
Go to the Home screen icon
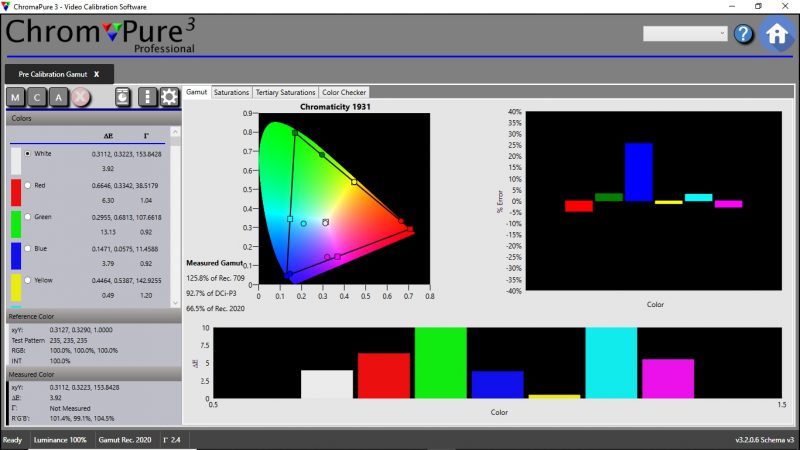click(x=776, y=33)
